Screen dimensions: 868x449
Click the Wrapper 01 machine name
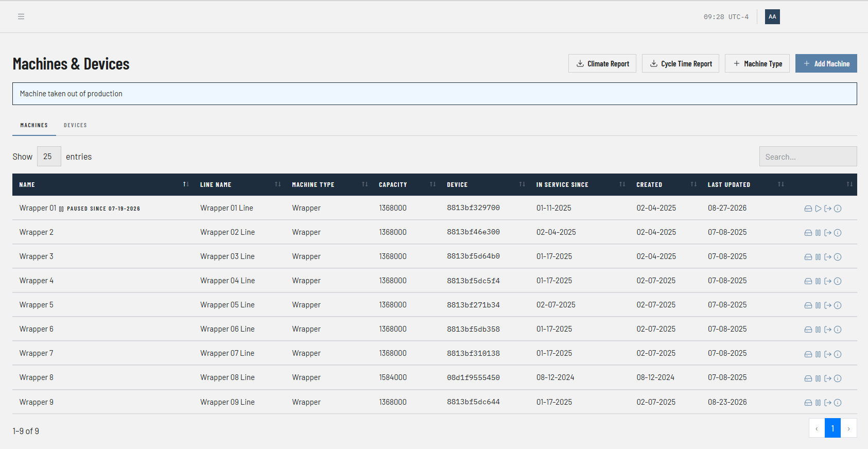38,208
